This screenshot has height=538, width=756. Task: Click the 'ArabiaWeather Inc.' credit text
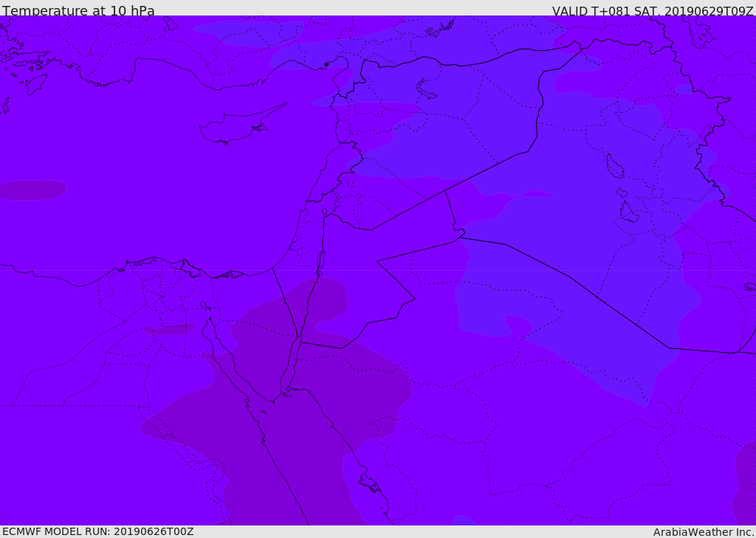point(704,532)
